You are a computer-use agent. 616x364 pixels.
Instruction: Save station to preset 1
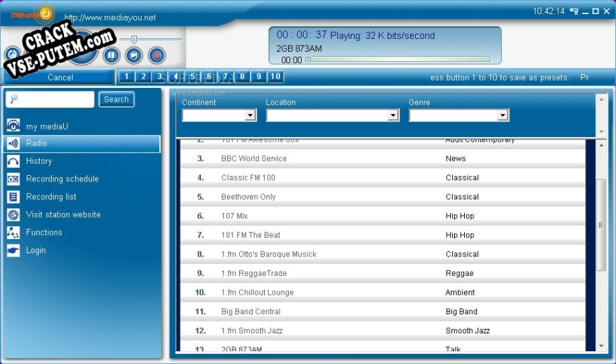point(126,77)
